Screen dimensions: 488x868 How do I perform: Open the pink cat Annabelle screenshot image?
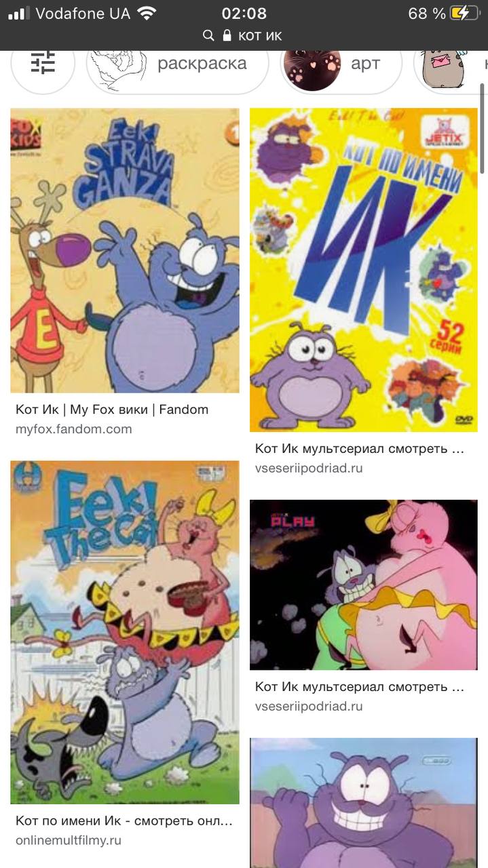click(364, 585)
